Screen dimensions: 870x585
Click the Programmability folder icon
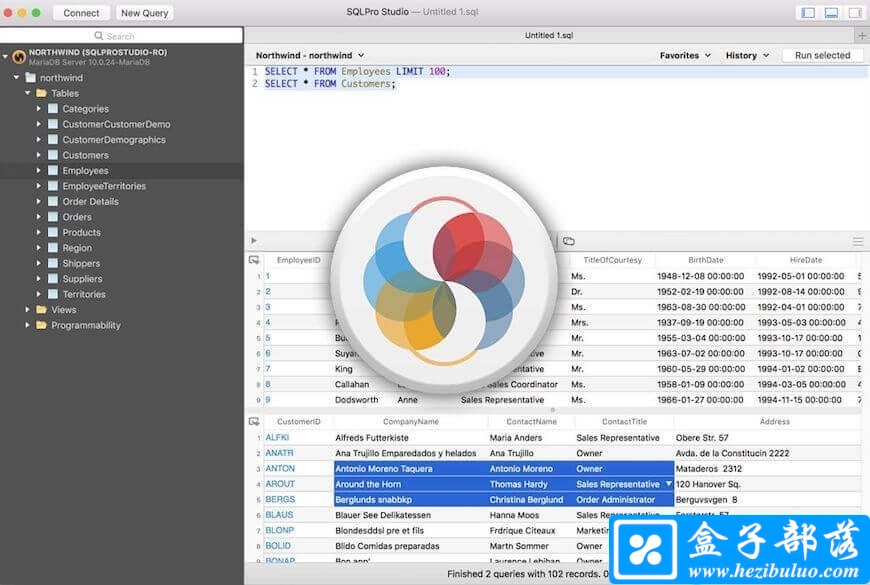[x=42, y=325]
